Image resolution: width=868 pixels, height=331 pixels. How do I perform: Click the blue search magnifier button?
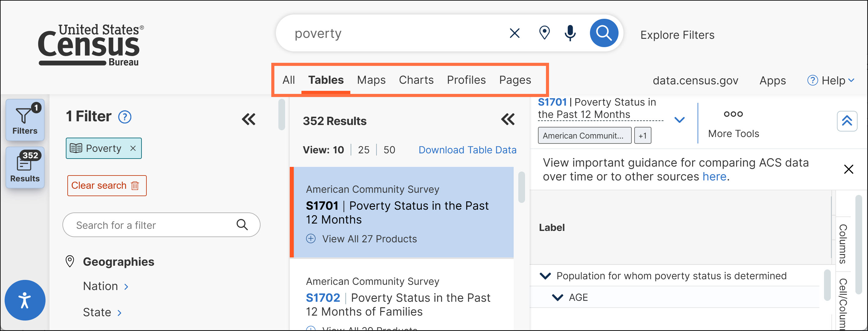click(603, 33)
